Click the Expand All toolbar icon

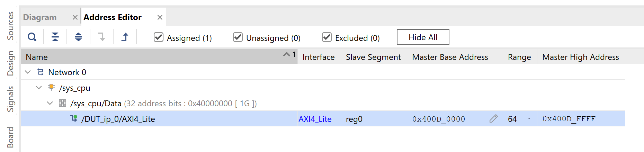coord(78,37)
